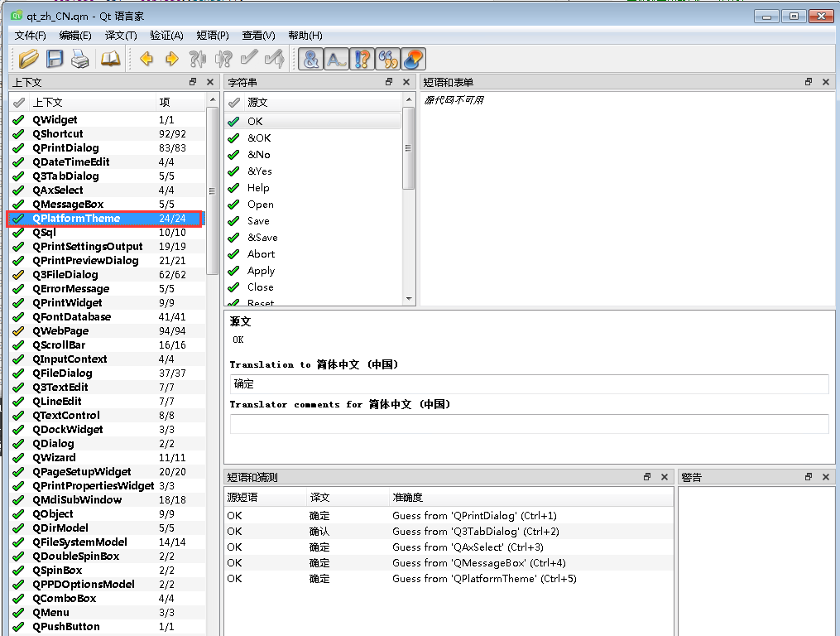Open the 验证(A) menu

coord(168,35)
